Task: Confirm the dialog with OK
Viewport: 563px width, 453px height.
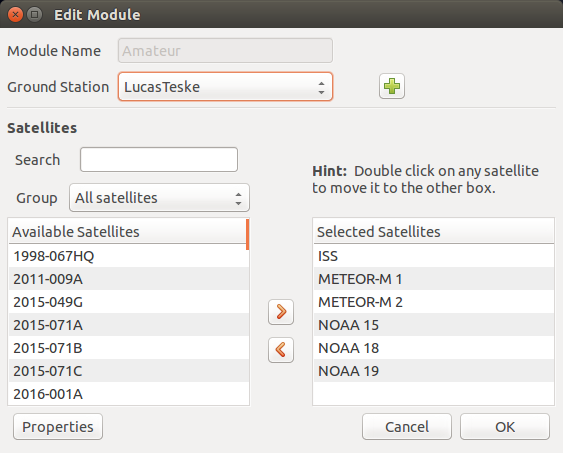Action: (505, 426)
